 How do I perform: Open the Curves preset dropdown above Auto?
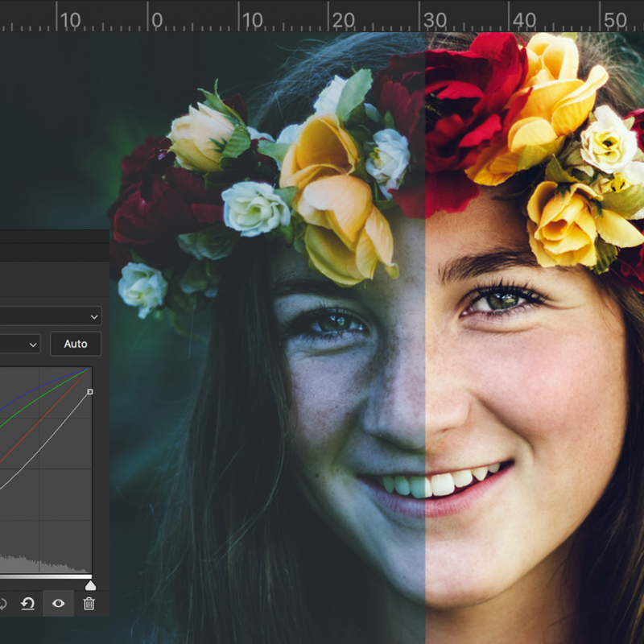pos(50,316)
